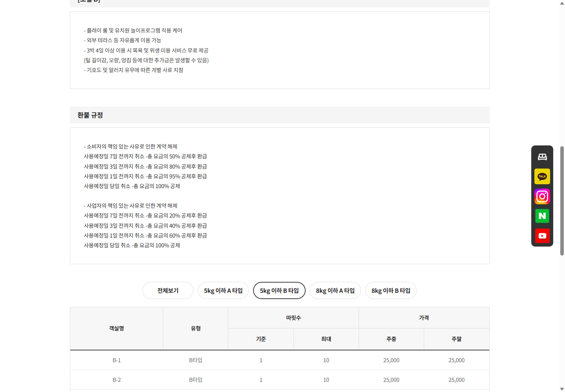Click B-1 weekday price 25,000
Image resolution: width=565 pixels, height=392 pixels.
pos(392,360)
